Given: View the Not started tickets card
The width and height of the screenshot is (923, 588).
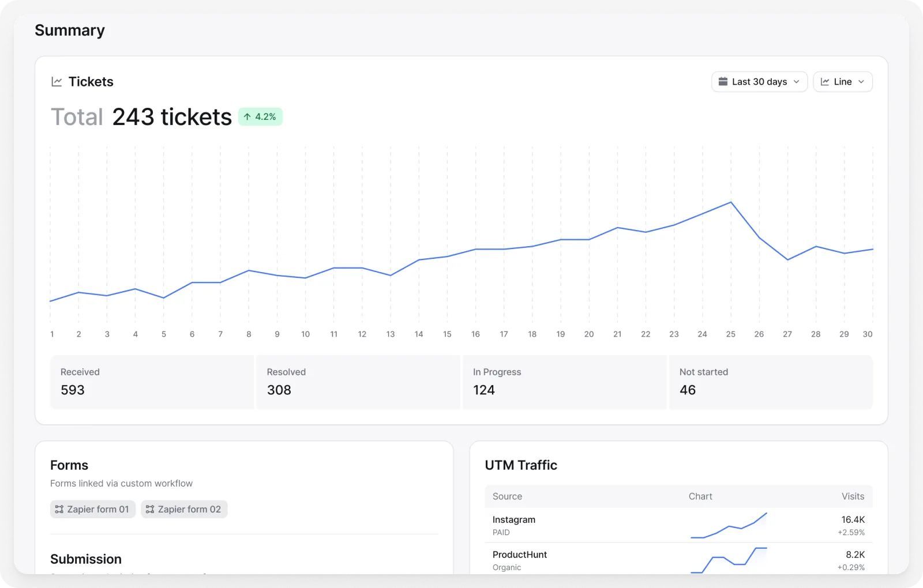Looking at the screenshot, I should 770,382.
